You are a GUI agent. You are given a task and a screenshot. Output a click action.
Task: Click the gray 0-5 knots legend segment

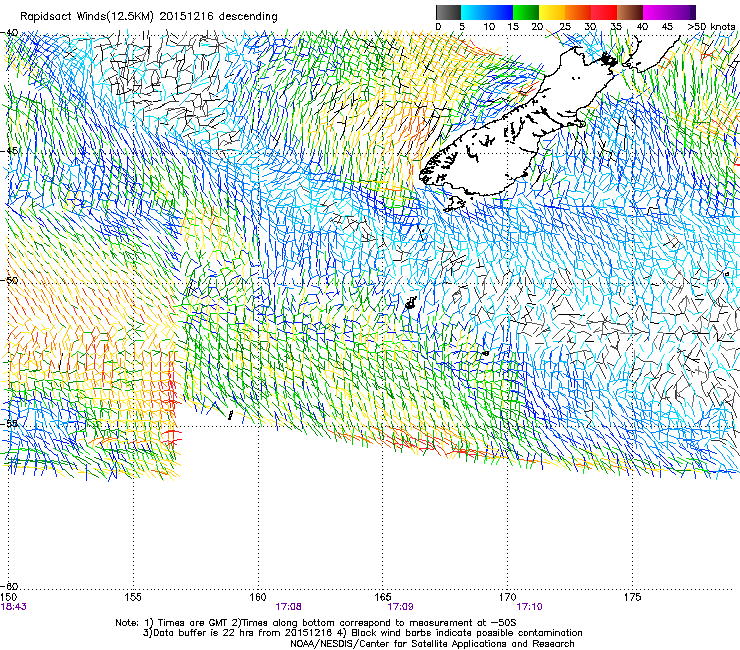click(x=448, y=12)
